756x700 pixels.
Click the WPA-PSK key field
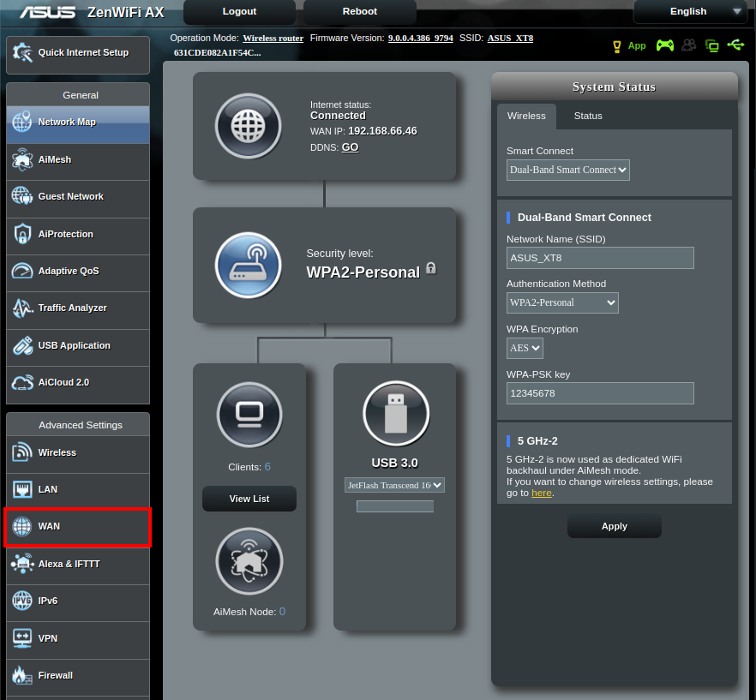coord(600,393)
